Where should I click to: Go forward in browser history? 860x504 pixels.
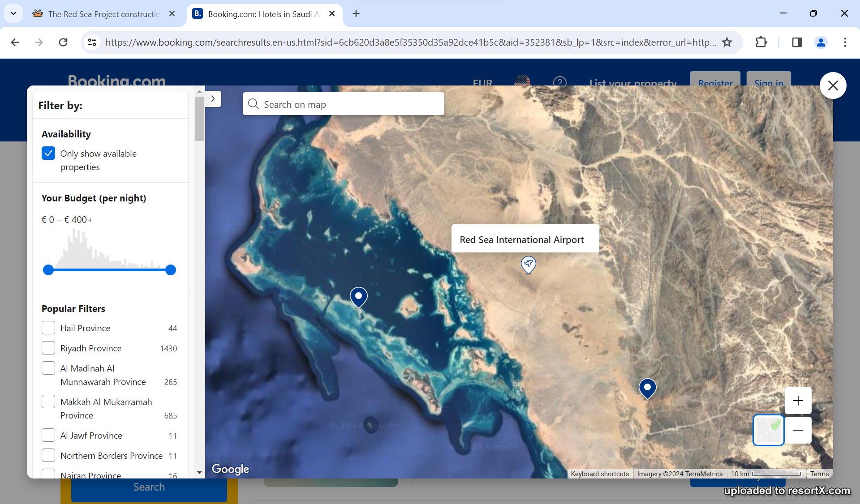coord(39,42)
